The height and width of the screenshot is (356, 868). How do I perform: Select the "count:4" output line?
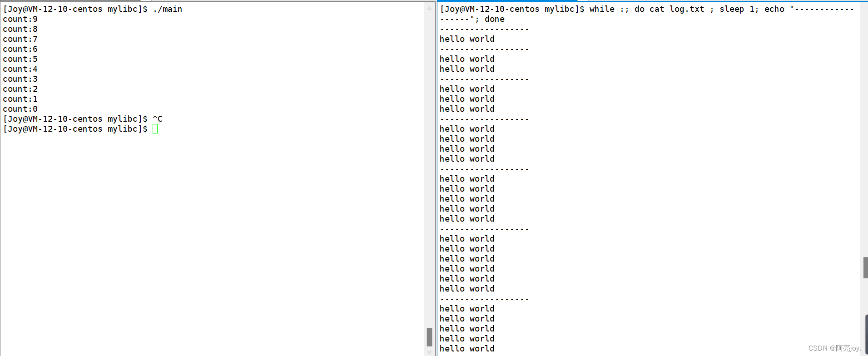tap(20, 69)
